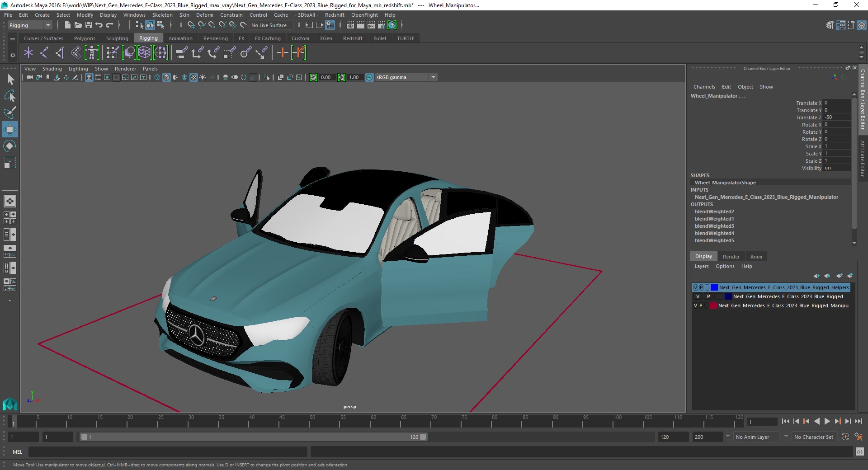The width and height of the screenshot is (868, 470).
Task: Open the Script Editor icon
Action: point(860,451)
